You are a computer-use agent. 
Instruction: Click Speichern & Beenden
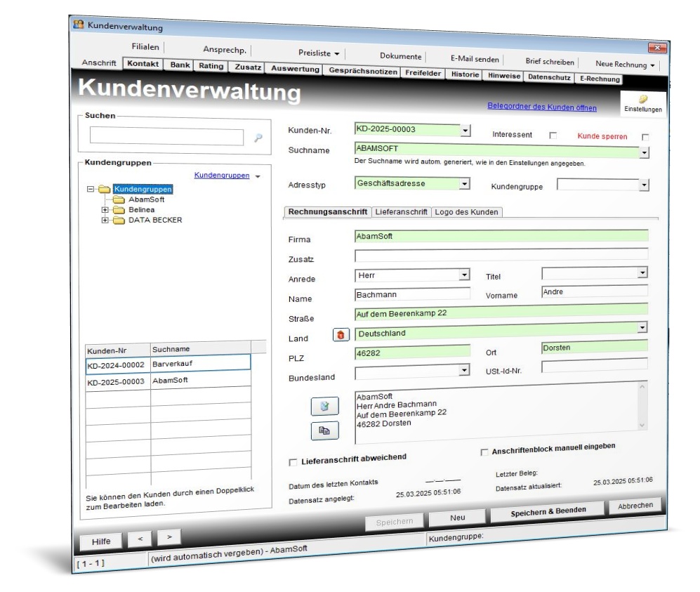pyautogui.click(x=548, y=512)
